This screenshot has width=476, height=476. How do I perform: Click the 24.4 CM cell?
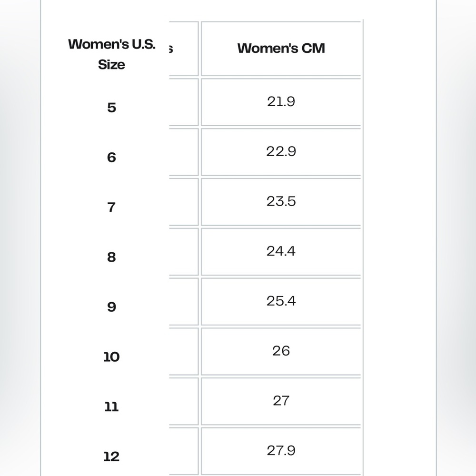[281, 251]
